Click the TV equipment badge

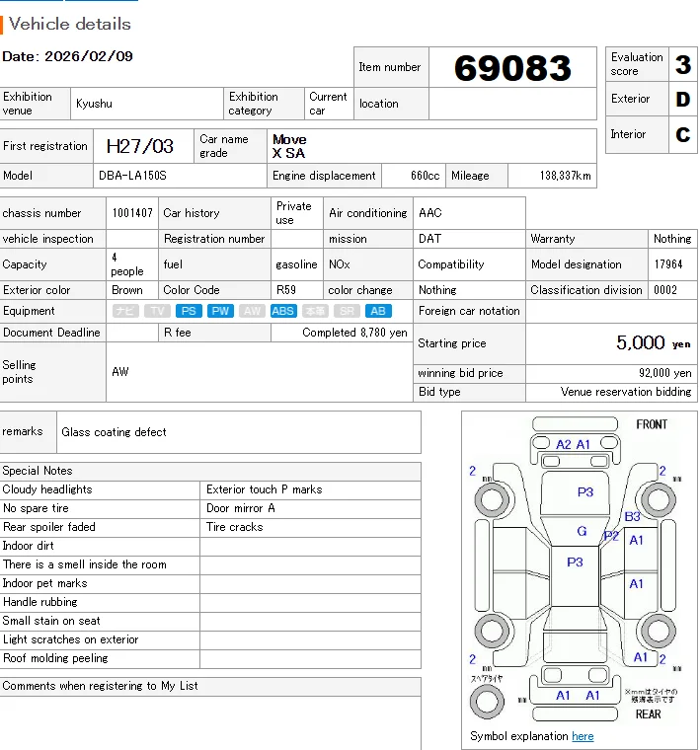(157, 311)
